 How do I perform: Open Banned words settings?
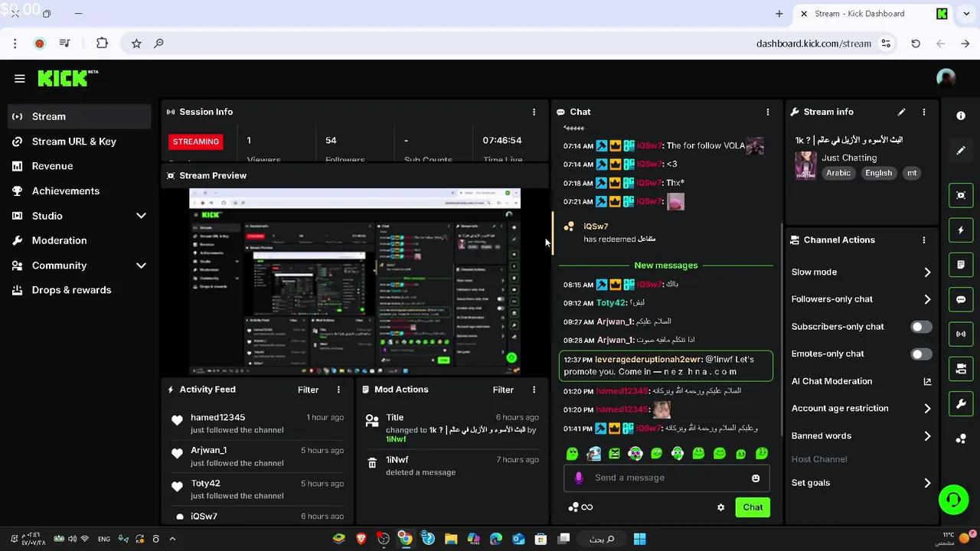pyautogui.click(x=861, y=435)
